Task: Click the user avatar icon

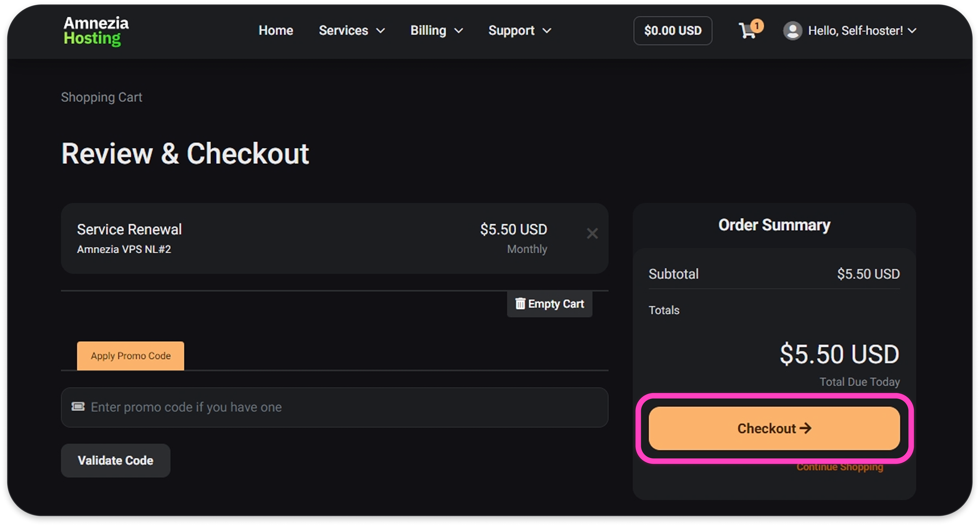Action: (x=792, y=31)
